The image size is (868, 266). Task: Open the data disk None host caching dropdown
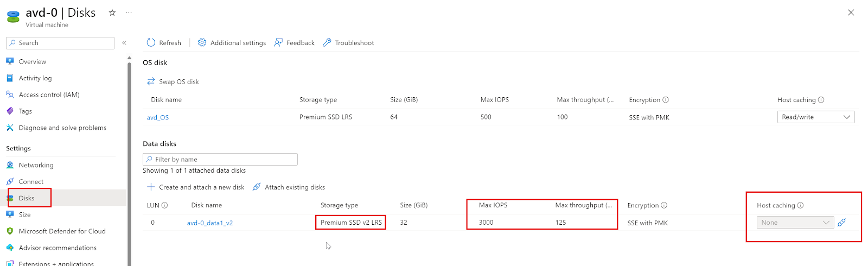pos(795,223)
